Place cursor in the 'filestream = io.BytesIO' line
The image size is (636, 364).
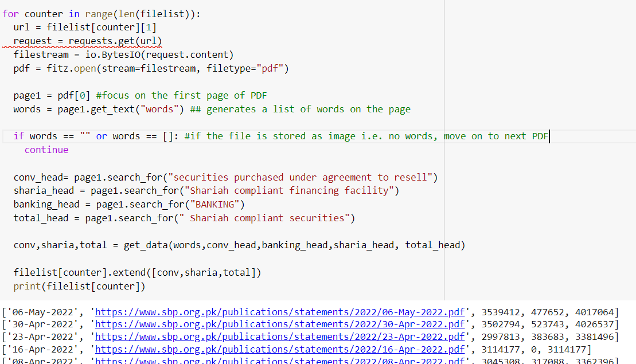(x=123, y=54)
